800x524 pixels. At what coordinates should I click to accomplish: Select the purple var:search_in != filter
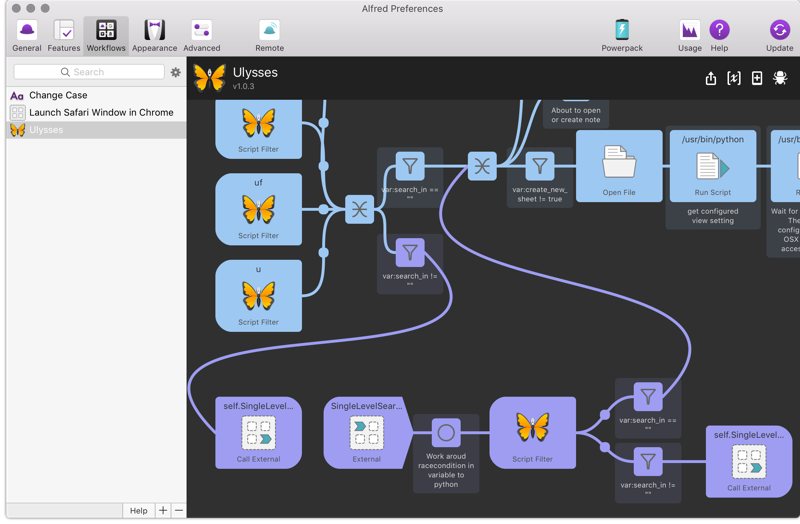pyautogui.click(x=410, y=252)
